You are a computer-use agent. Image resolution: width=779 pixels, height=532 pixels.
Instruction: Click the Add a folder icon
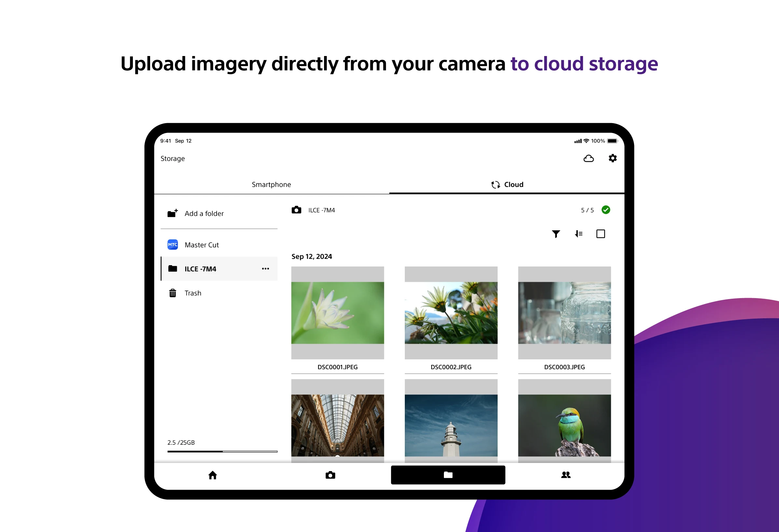pyautogui.click(x=173, y=213)
